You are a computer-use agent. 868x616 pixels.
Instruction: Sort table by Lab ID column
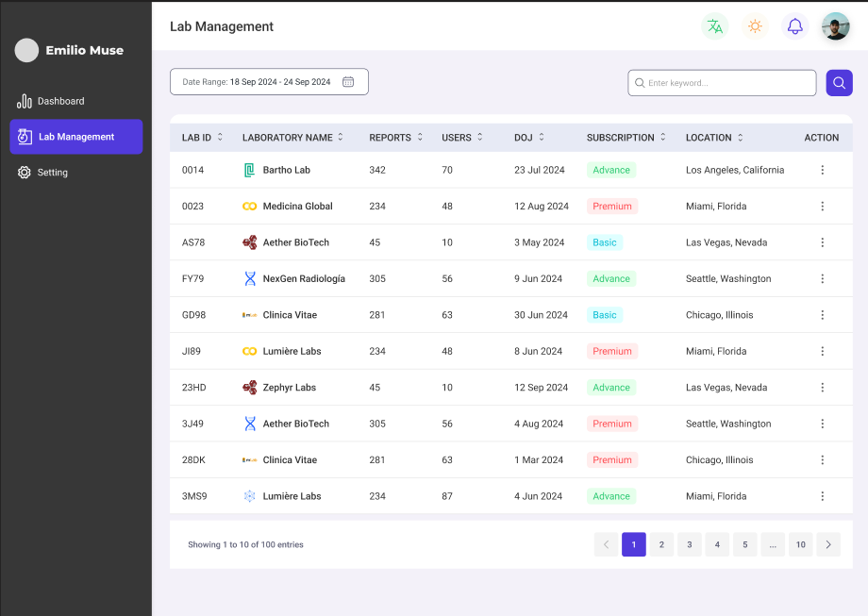(x=220, y=137)
